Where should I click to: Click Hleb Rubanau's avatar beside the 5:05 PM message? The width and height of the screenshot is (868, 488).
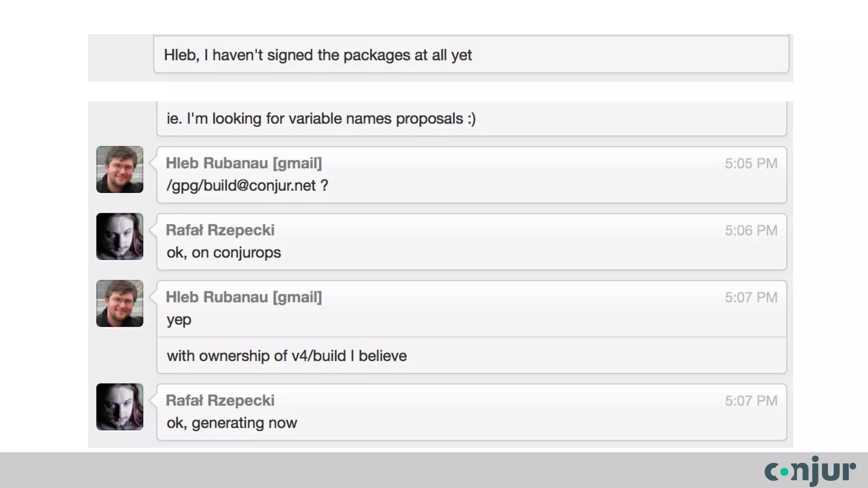[120, 169]
